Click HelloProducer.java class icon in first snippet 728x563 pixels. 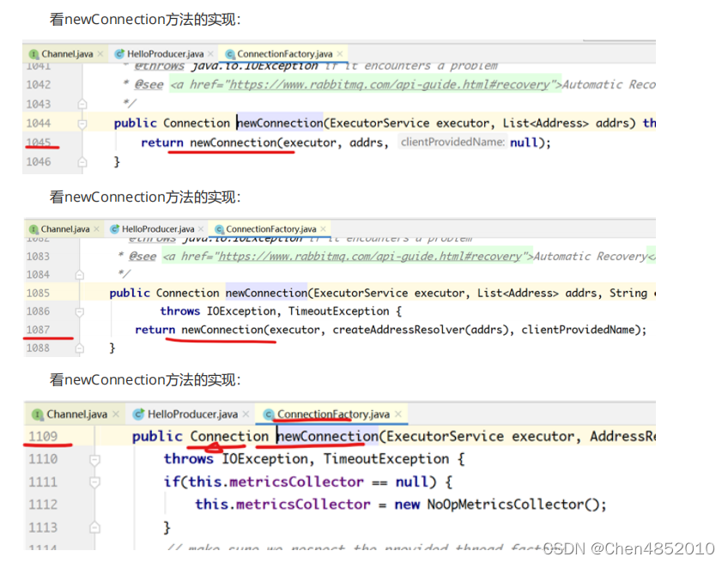pos(119,54)
